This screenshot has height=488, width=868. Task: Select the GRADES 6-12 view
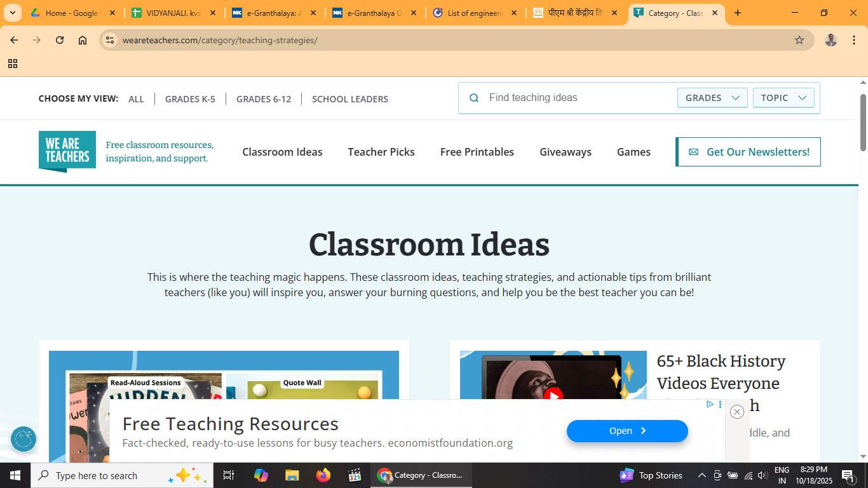264,99
